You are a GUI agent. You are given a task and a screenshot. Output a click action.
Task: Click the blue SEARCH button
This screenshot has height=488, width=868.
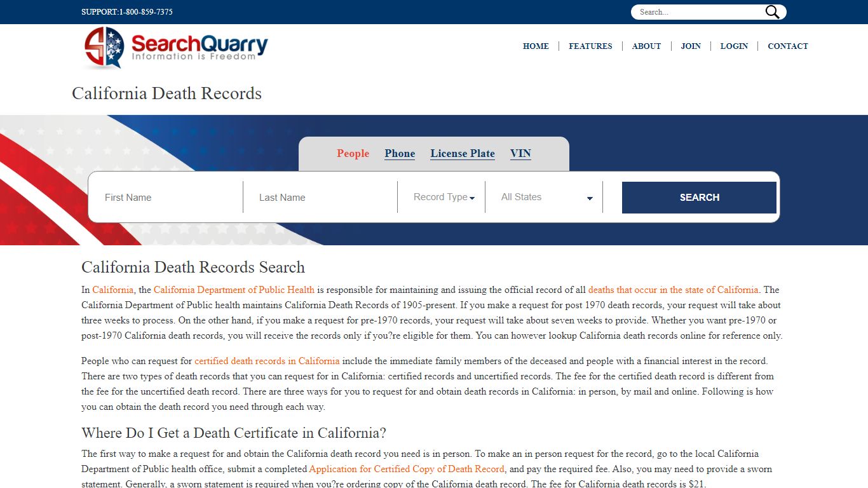coord(699,198)
